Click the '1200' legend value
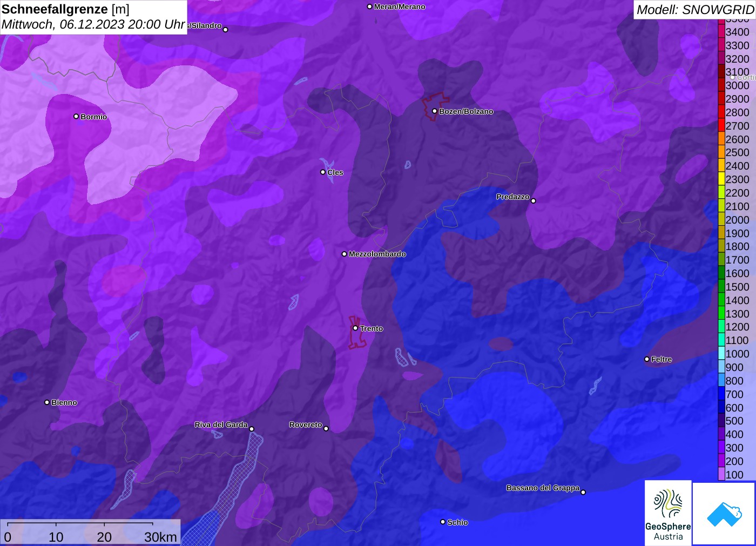The height and width of the screenshot is (546, 756). (737, 327)
